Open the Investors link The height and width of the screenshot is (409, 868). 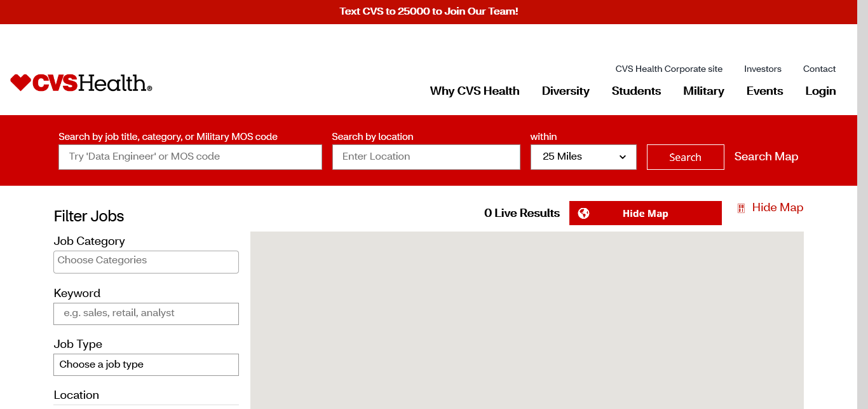click(x=763, y=69)
